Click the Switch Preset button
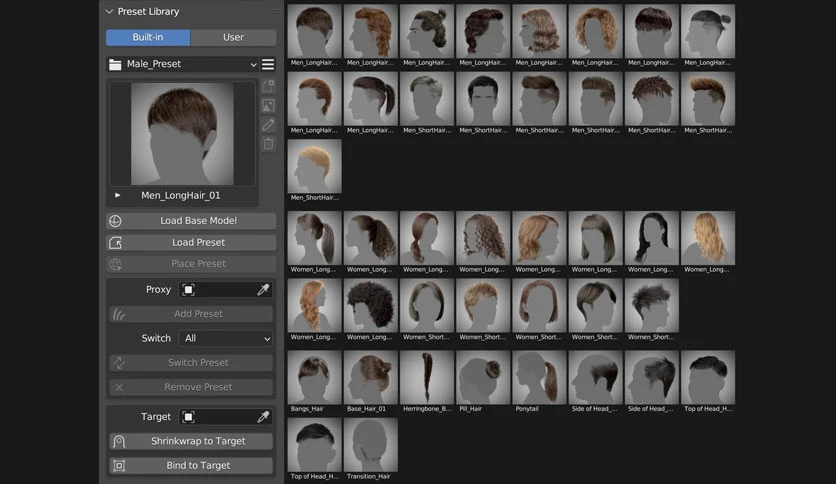Viewport: 836px width, 484px height. tap(191, 362)
